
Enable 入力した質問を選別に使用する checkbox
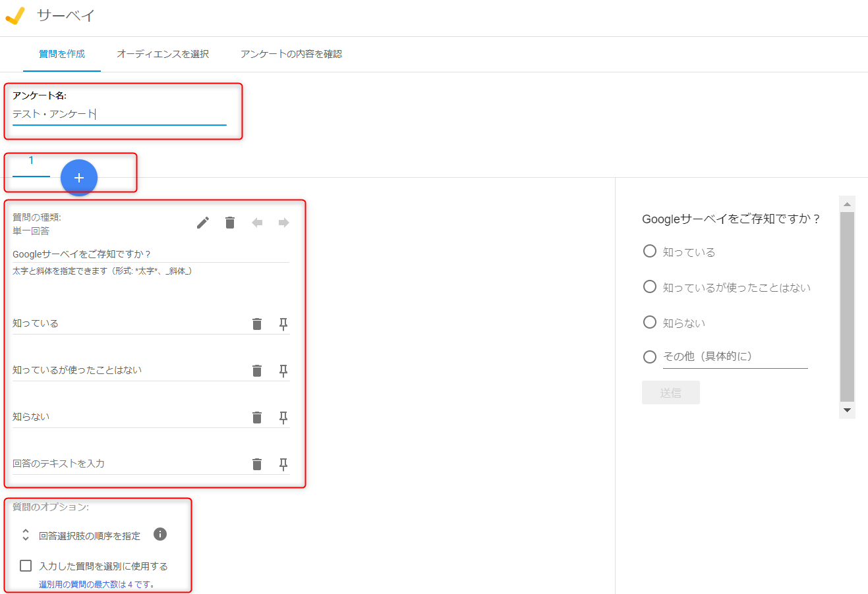pos(26,566)
